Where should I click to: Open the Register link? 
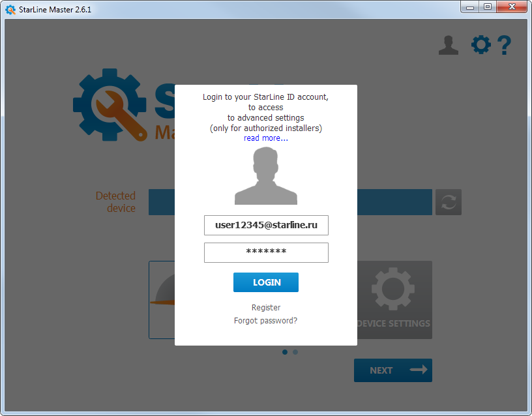265,307
